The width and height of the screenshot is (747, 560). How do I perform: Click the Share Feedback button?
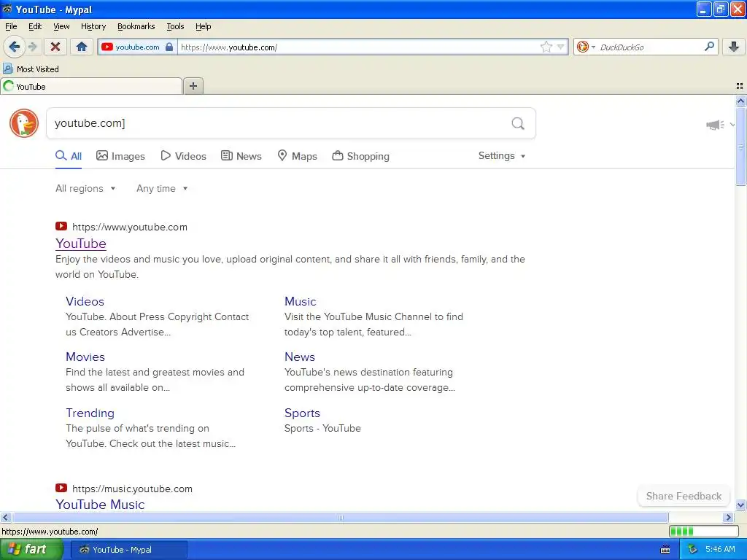click(684, 496)
